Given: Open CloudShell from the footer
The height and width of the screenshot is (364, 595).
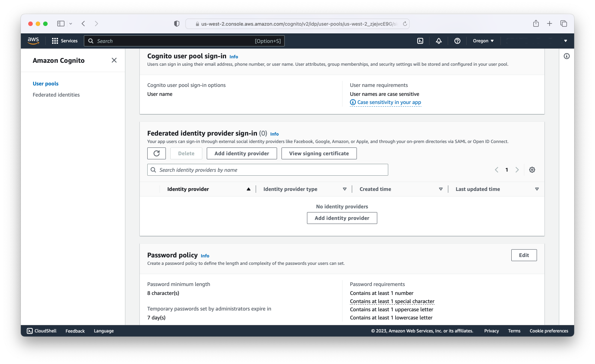Looking at the screenshot, I should [x=42, y=331].
